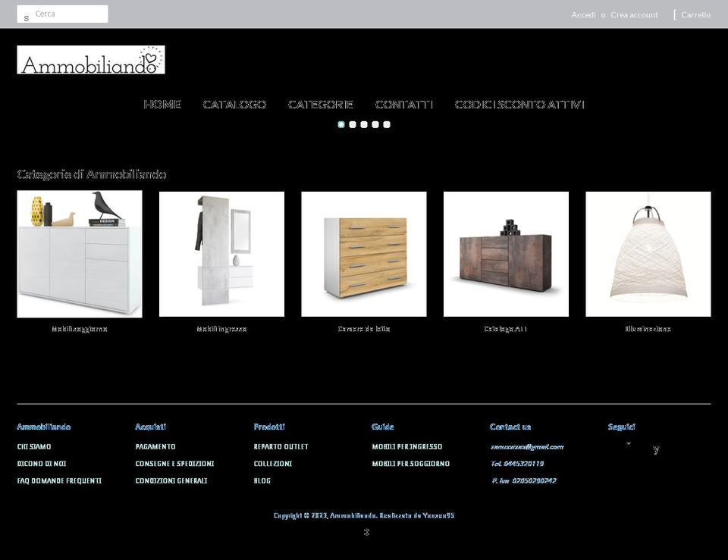Click the Camere da letto category label
Viewport: 728px width, 560px height.
pos(364,329)
